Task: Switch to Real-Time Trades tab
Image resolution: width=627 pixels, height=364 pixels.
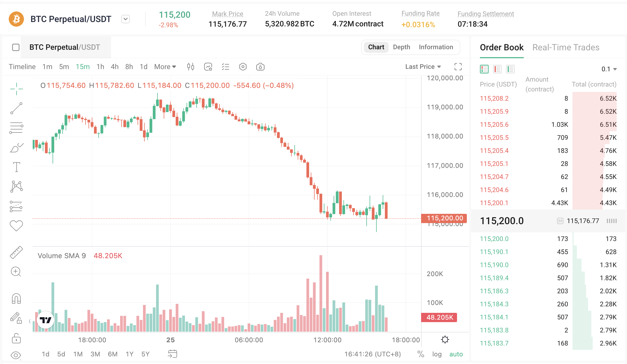Action: tap(566, 47)
